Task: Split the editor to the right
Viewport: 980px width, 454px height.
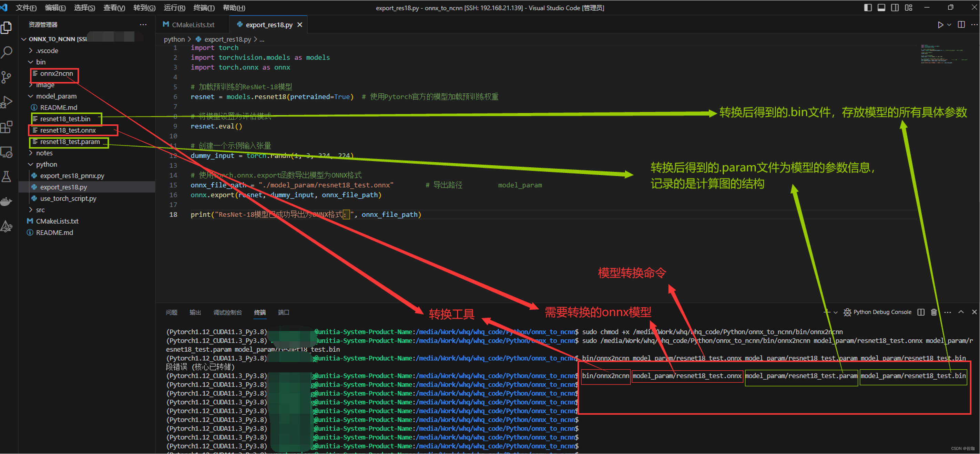Action: tap(961, 25)
